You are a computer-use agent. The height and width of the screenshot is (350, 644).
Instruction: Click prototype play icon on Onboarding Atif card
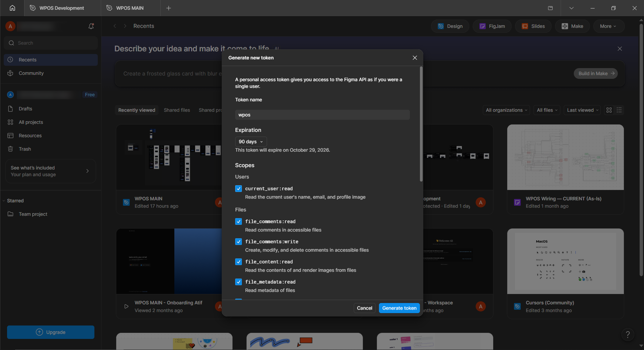click(x=126, y=306)
